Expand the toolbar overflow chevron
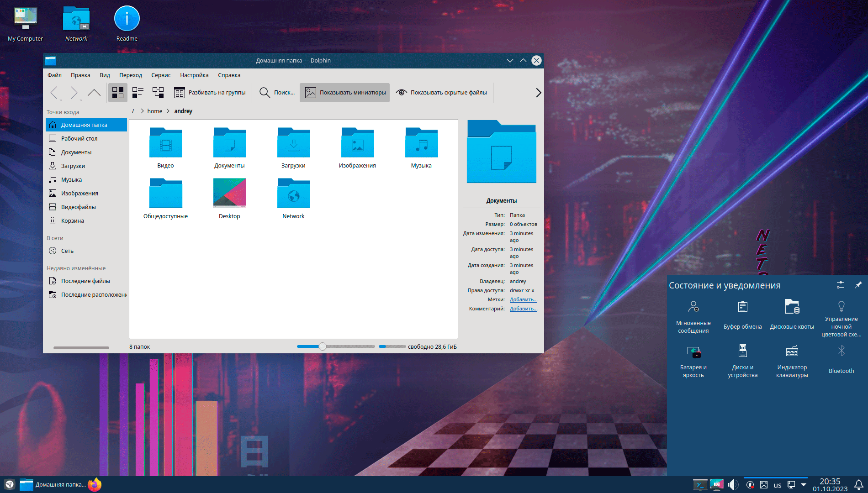Image resolution: width=868 pixels, height=493 pixels. click(538, 93)
